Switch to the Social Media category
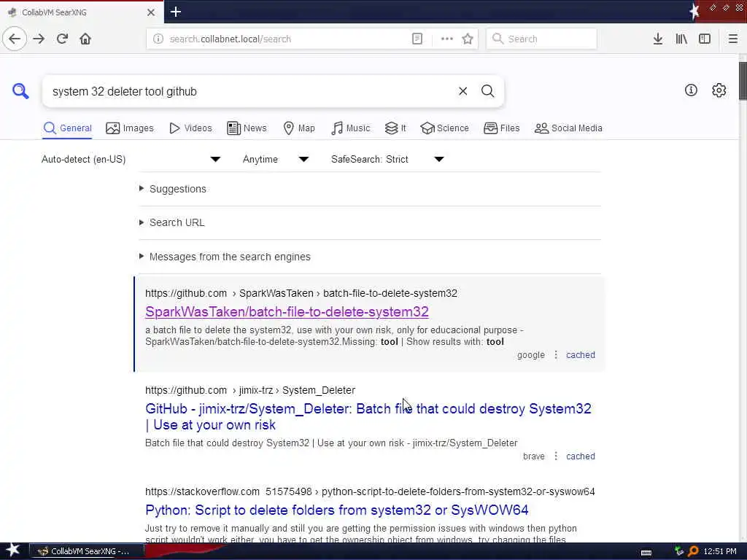The height and width of the screenshot is (560, 747). tap(568, 128)
